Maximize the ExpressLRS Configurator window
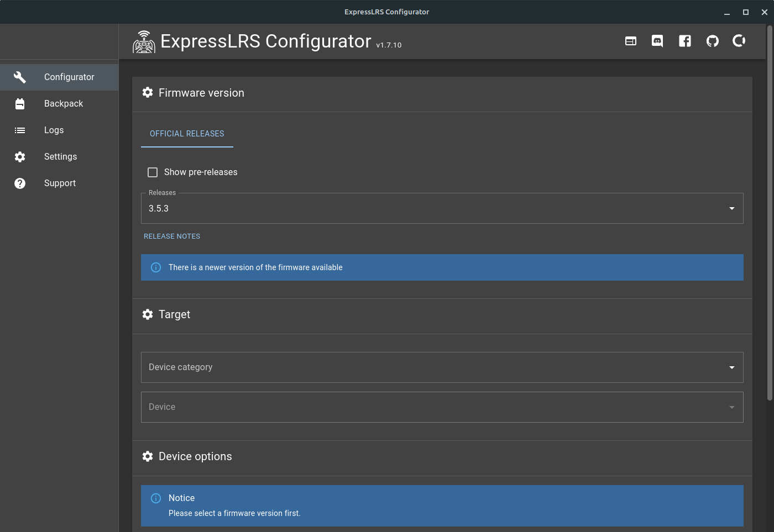The width and height of the screenshot is (774, 532). click(x=746, y=12)
